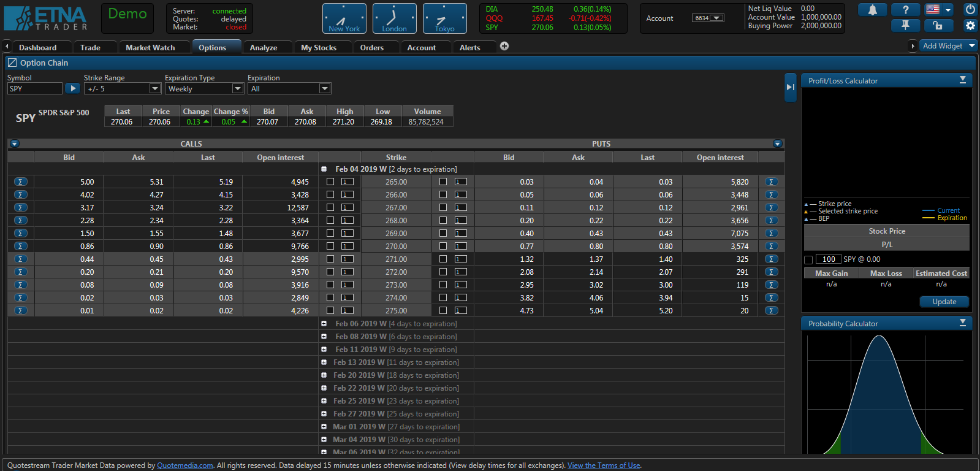Viewport: 980px width, 471px height.
Task: Check the put checkbox for strike 269.00
Action: click(443, 233)
